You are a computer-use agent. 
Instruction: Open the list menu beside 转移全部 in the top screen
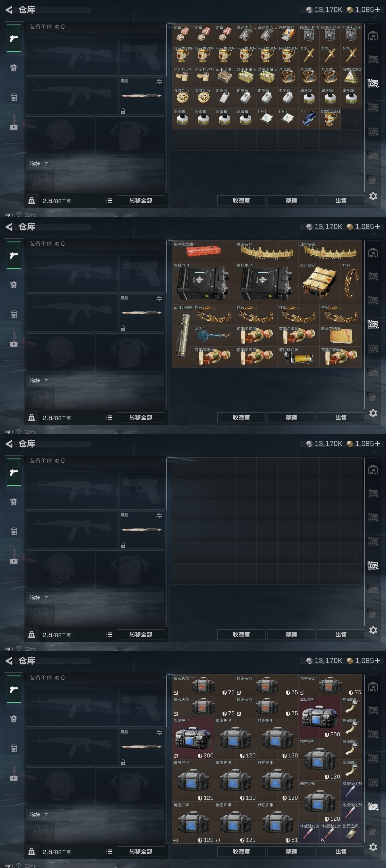(109, 200)
